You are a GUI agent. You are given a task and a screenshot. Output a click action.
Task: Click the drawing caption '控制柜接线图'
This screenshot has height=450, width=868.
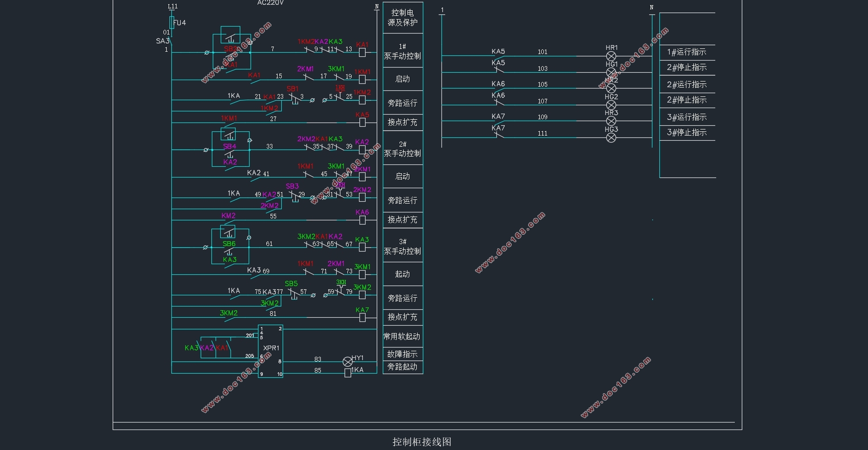(x=422, y=442)
